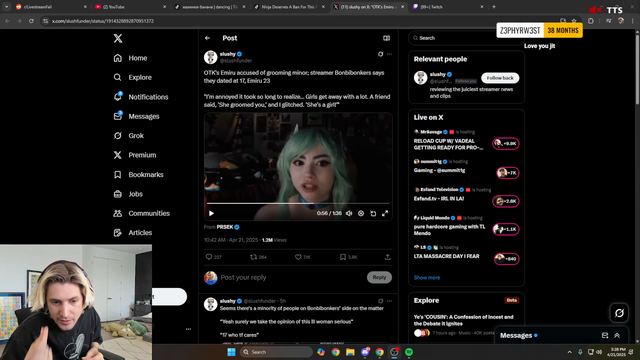Click slushy's avatar on main post

point(211,57)
